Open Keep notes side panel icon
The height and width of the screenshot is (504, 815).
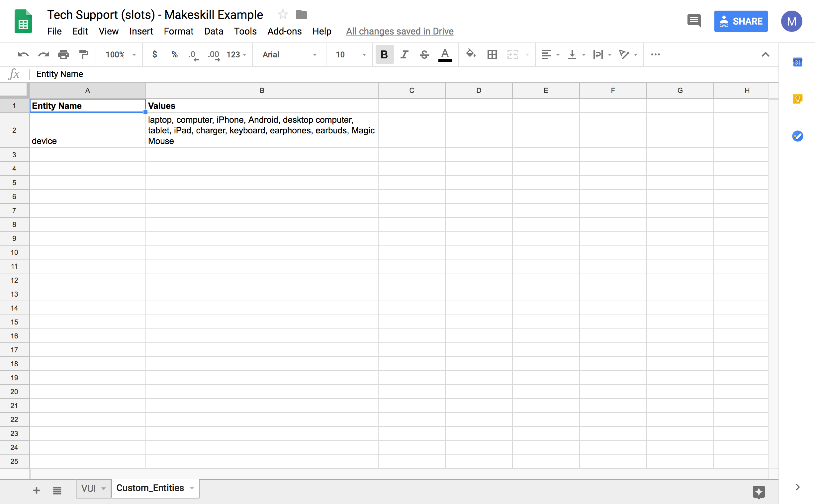797,99
